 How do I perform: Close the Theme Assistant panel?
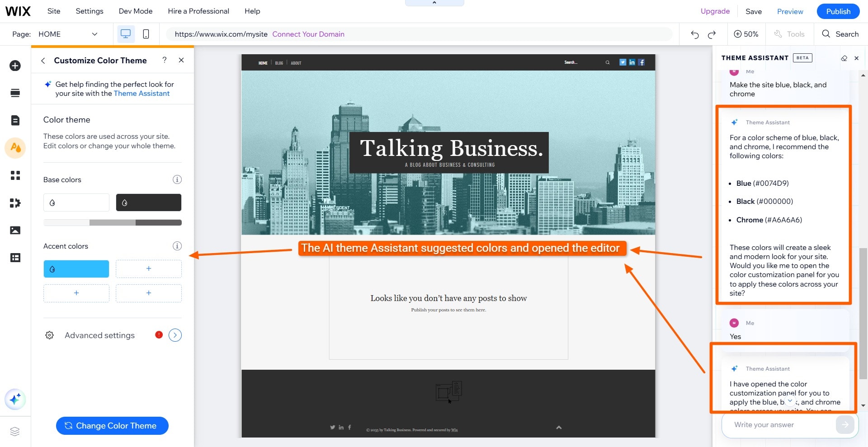[x=857, y=58]
